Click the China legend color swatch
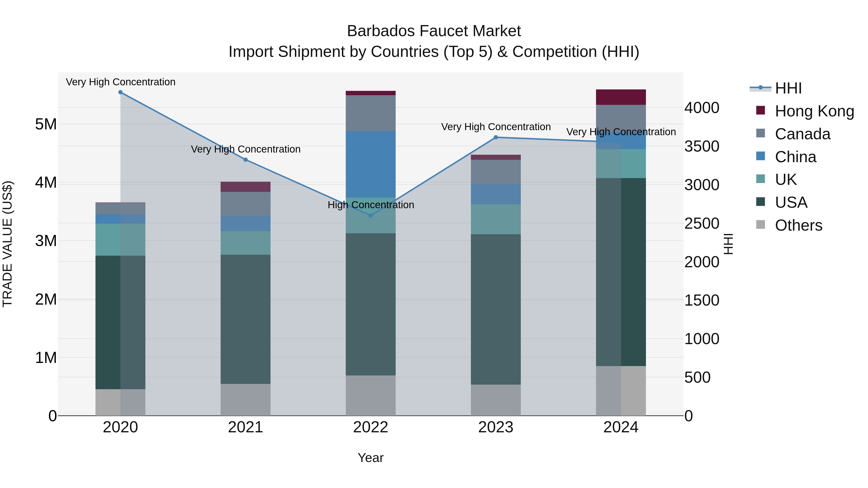The height and width of the screenshot is (488, 868). [760, 156]
